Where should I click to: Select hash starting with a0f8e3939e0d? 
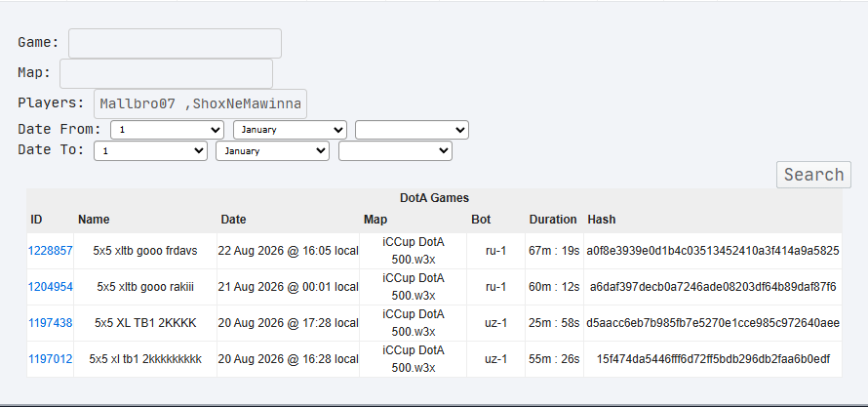pyautogui.click(x=713, y=251)
